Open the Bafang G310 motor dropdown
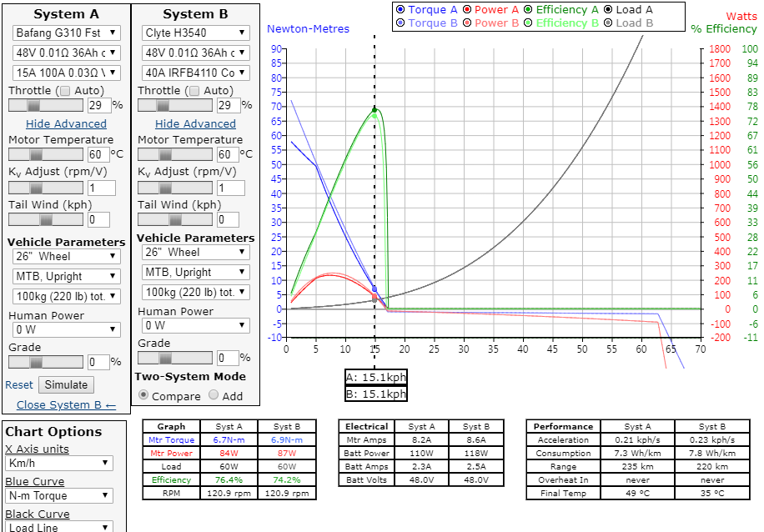The height and width of the screenshot is (532, 764). coord(67,33)
